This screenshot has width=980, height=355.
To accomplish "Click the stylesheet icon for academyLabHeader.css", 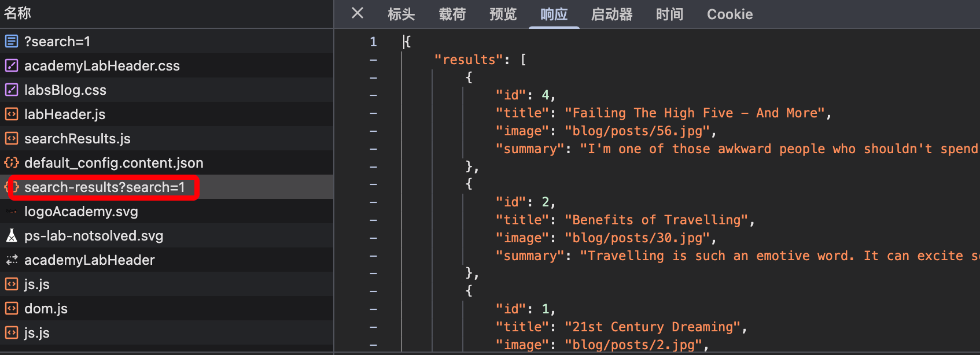I will (12, 66).
